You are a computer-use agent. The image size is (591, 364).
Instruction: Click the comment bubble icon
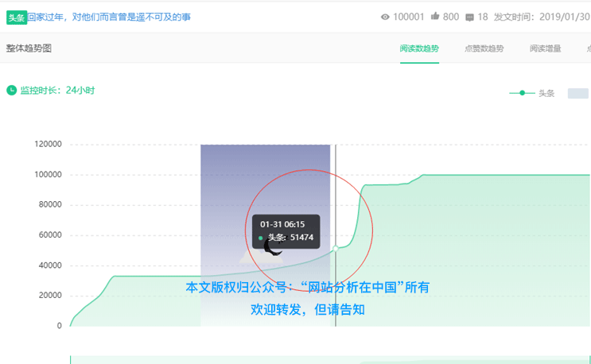click(469, 17)
